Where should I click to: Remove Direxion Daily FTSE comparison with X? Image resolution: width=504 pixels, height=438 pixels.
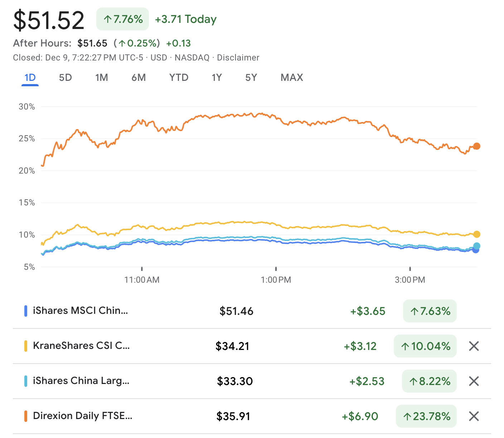[x=474, y=416]
